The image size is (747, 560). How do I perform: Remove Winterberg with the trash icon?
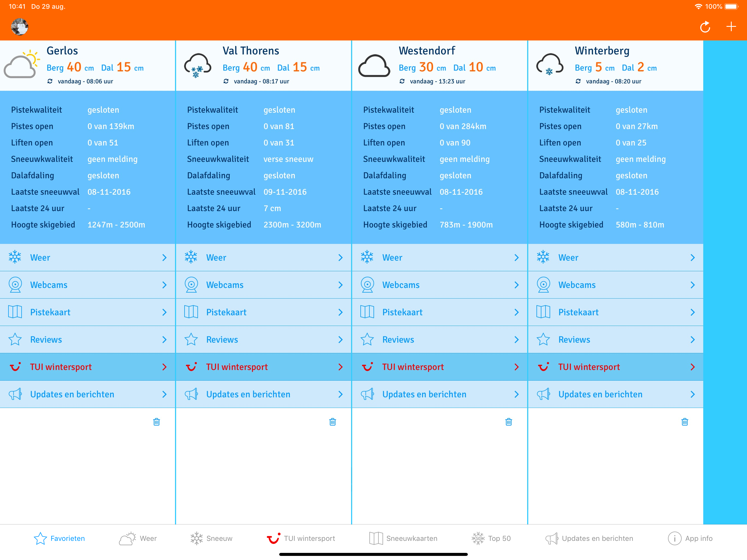[x=685, y=422]
